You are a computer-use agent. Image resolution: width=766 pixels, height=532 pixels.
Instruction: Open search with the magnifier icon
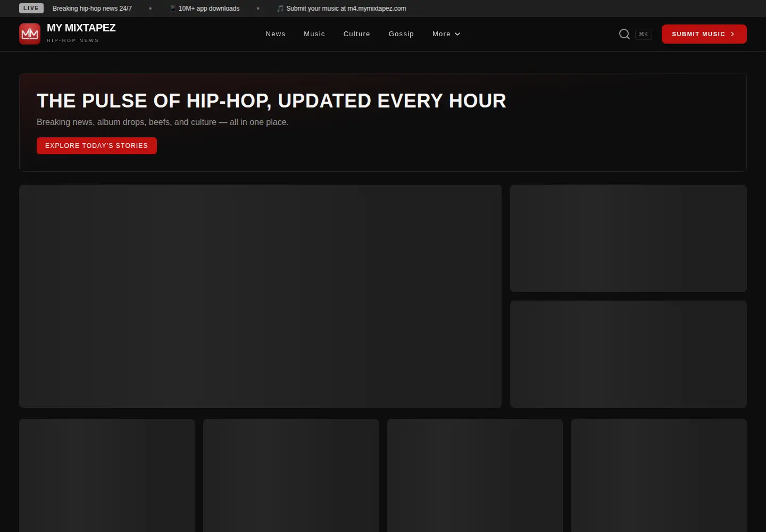tap(625, 34)
